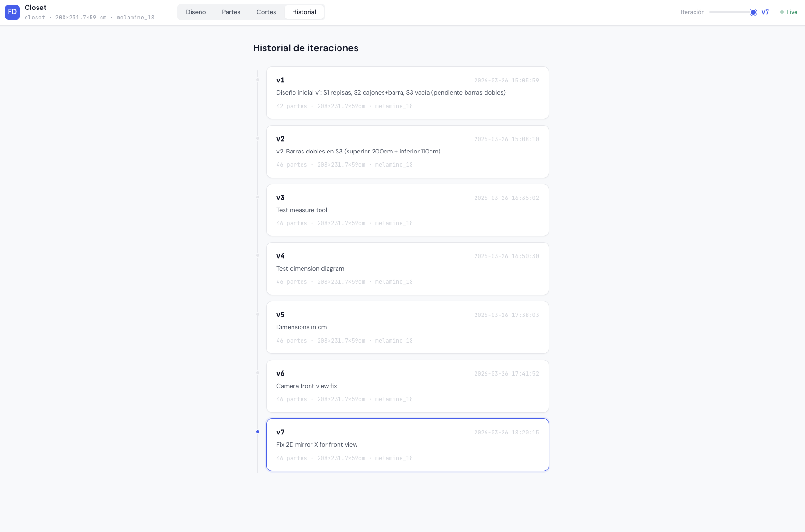Click the timestamp 2026-03-26 18:20:15
The height and width of the screenshot is (532, 805).
[506, 433]
